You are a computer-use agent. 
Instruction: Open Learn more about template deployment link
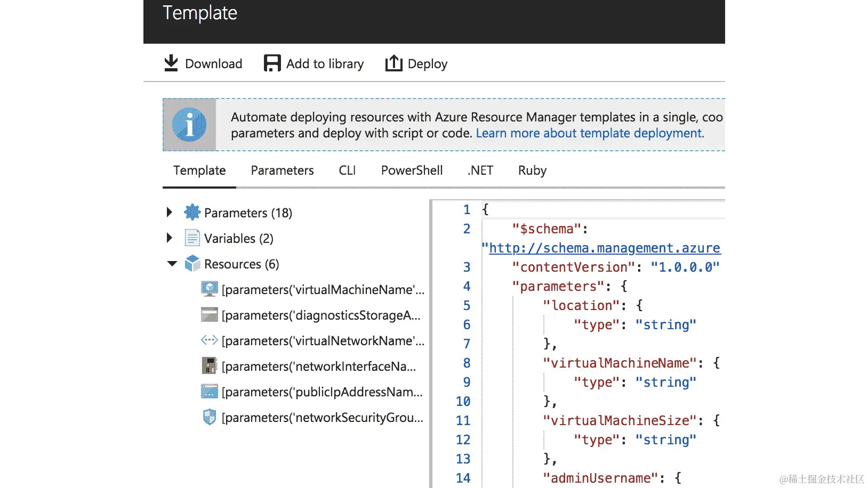(x=590, y=133)
